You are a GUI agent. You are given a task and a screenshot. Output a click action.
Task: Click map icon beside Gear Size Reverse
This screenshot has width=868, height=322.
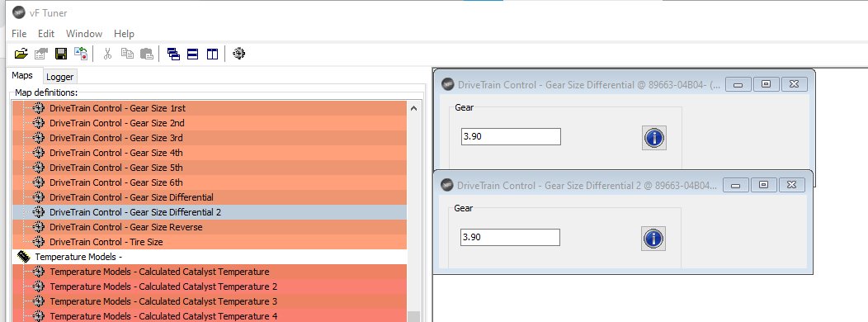pyautogui.click(x=38, y=227)
